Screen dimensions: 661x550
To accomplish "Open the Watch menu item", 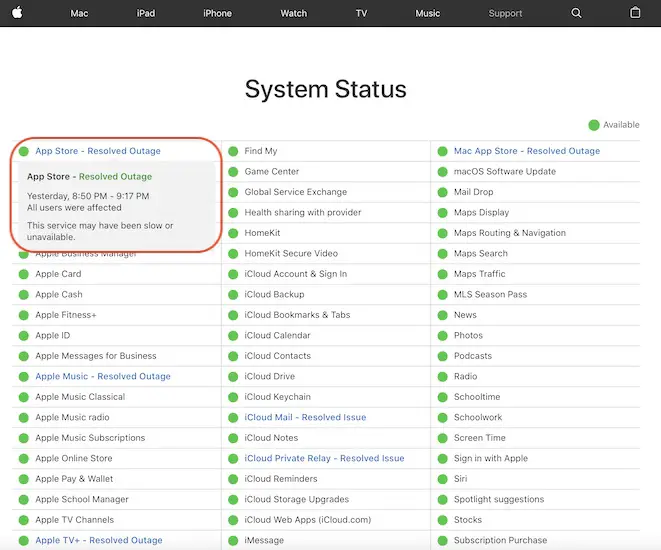I will (293, 13).
